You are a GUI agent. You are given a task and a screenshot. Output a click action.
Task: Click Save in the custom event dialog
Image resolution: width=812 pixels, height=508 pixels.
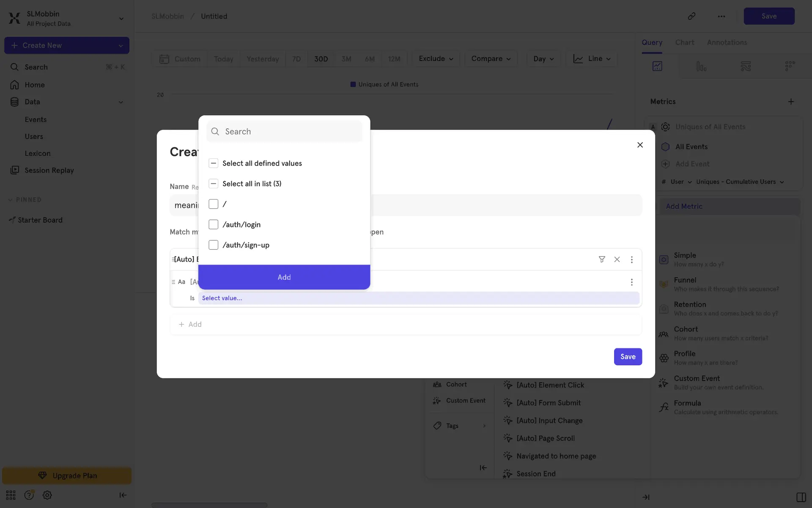pyautogui.click(x=628, y=356)
